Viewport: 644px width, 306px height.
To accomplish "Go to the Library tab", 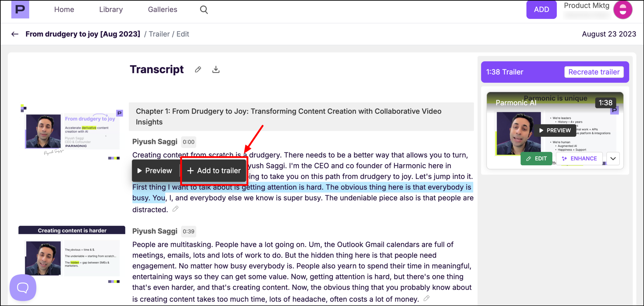I will coord(111,10).
